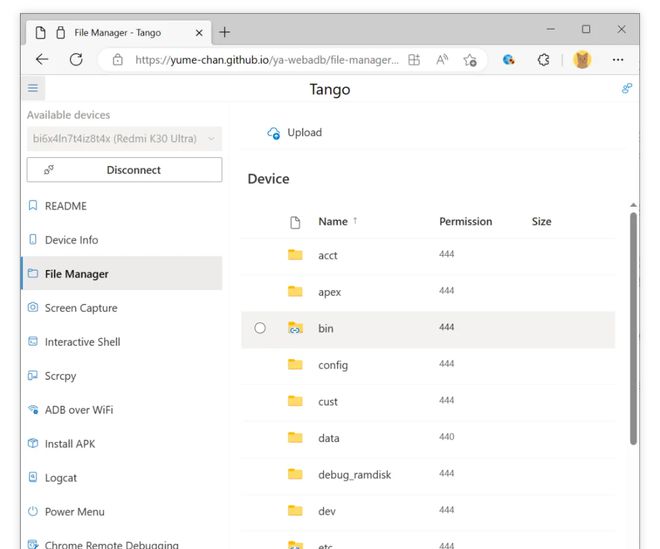Click the connection icon at top right
Viewport: 660px width, 549px height.
[627, 88]
